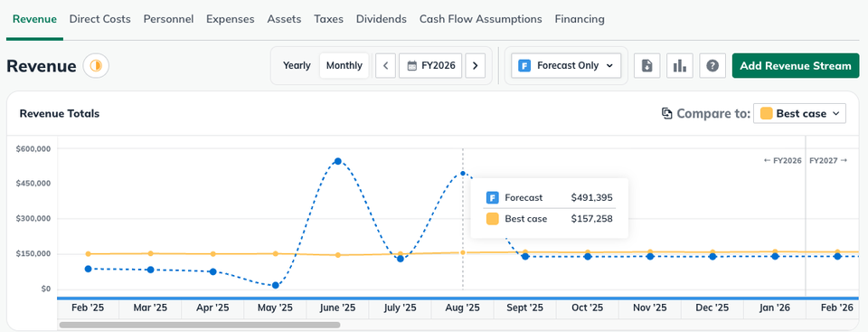Screen dimensions: 868x332
Task: Click the compare copy icon
Action: pos(667,114)
